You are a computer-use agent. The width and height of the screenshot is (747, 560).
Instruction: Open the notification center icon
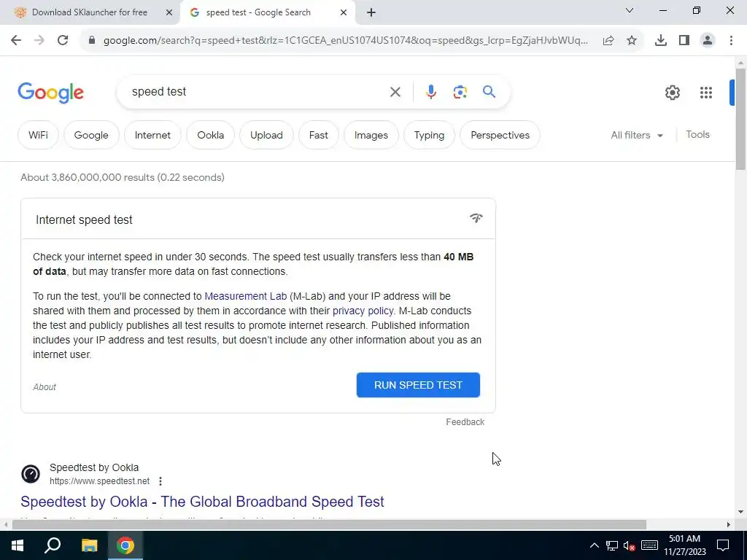tap(723, 545)
